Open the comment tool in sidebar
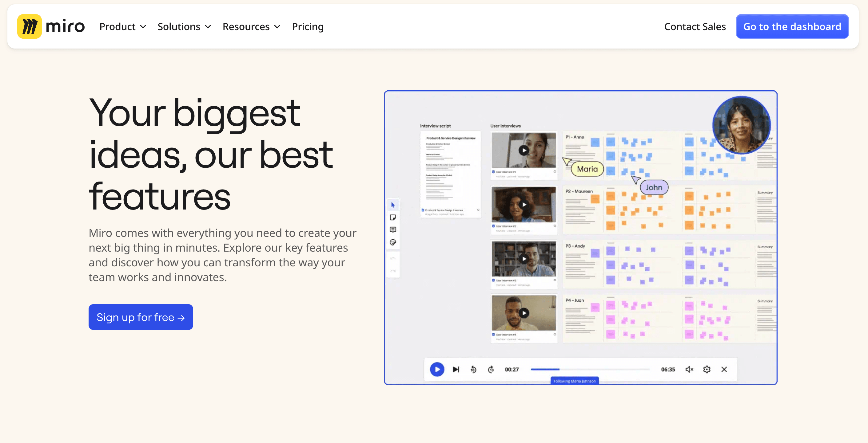 coord(393,229)
